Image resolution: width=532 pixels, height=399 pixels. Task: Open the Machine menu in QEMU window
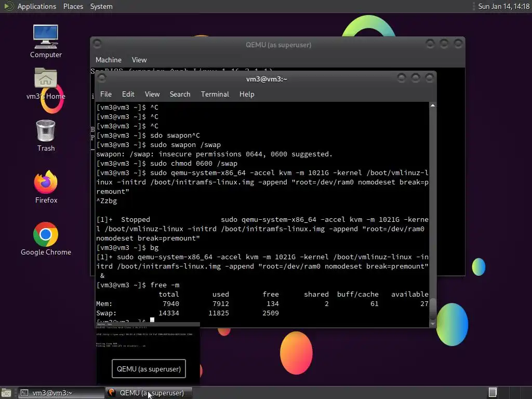(108, 60)
